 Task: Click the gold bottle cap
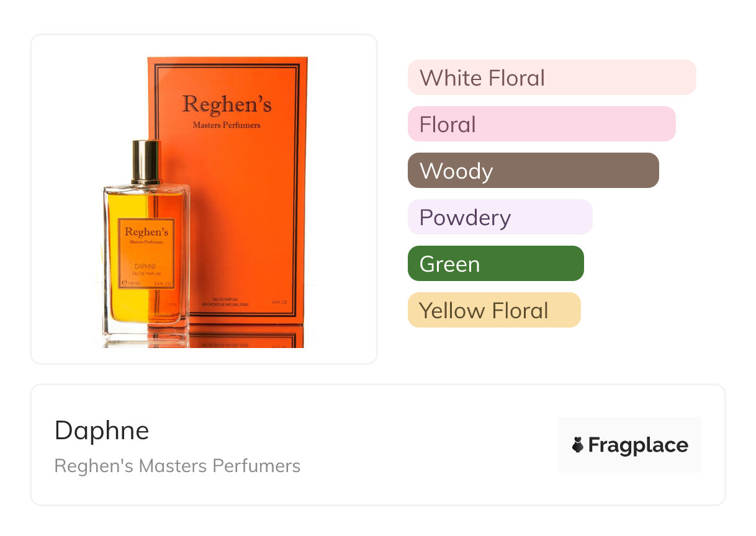click(146, 161)
